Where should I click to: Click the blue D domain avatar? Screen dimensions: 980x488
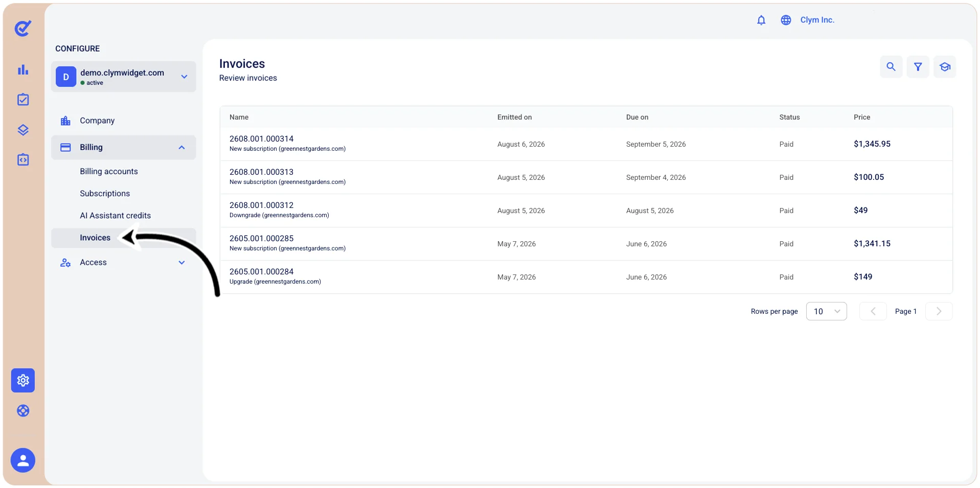(x=66, y=77)
